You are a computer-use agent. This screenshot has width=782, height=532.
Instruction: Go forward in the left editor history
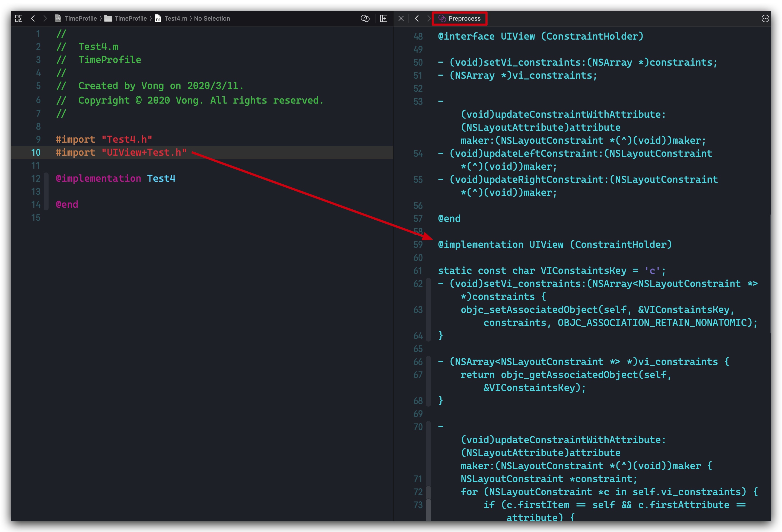(45, 18)
